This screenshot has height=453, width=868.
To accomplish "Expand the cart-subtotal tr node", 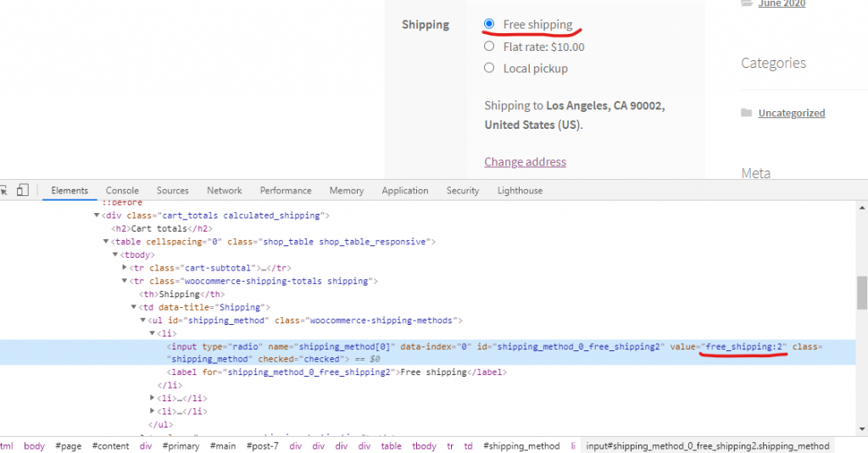I will click(x=125, y=268).
